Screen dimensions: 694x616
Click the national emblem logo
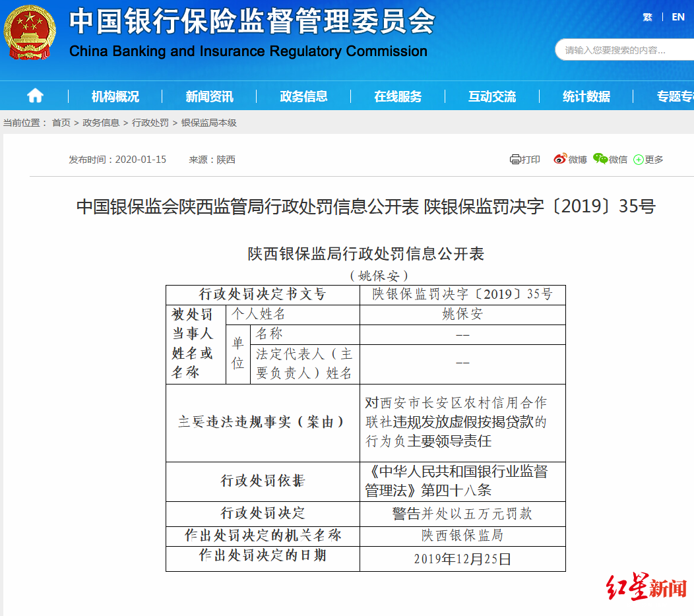click(30, 32)
